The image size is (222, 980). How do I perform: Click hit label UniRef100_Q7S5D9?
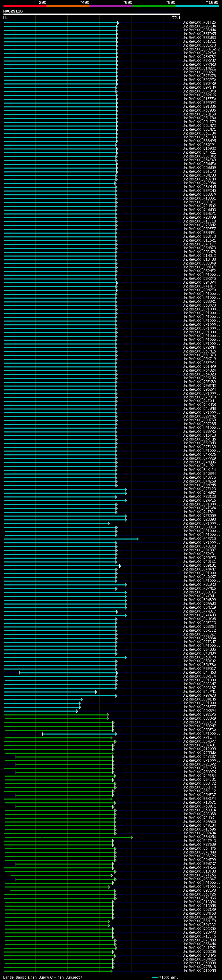(x=199, y=516)
